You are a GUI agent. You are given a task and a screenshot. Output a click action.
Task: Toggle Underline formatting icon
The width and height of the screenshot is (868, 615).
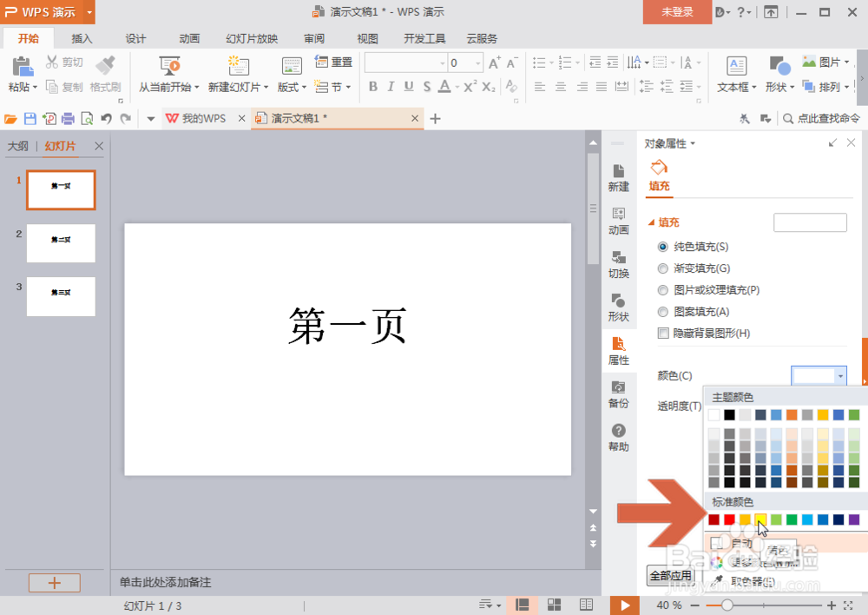point(409,87)
